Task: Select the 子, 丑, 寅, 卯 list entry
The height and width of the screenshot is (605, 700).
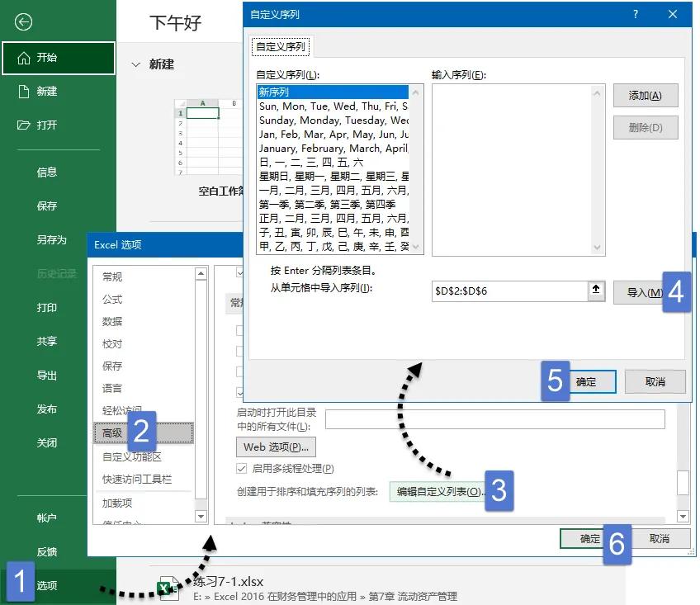Action: 333,232
